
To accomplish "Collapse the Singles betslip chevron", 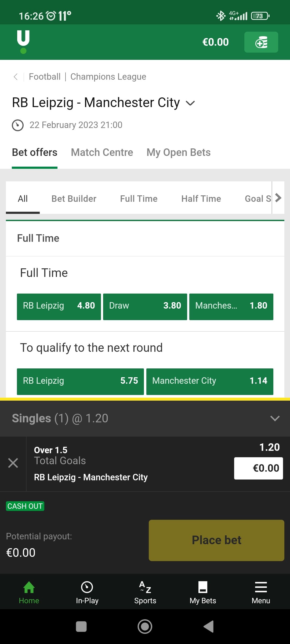I will tap(275, 418).
